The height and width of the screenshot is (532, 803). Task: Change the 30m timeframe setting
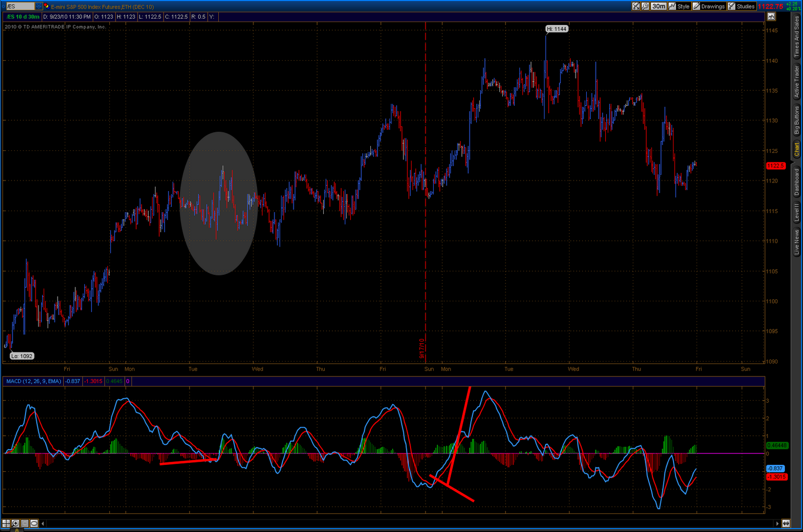pyautogui.click(x=658, y=7)
